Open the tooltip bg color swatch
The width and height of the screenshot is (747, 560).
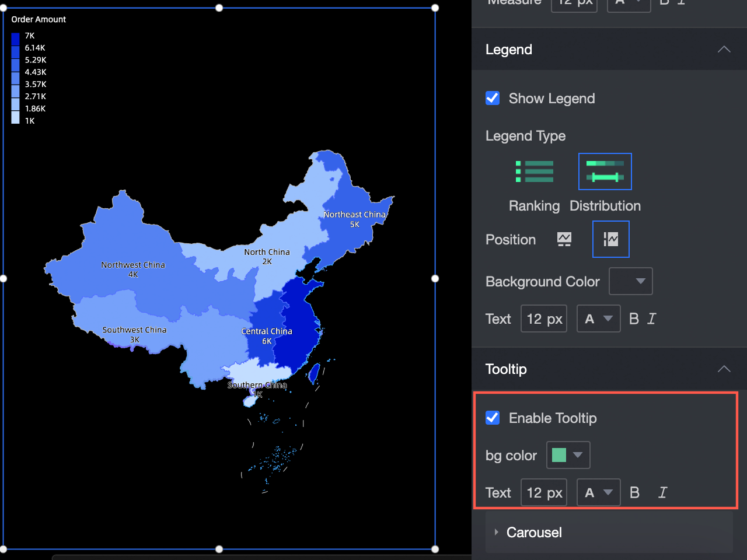(x=568, y=455)
